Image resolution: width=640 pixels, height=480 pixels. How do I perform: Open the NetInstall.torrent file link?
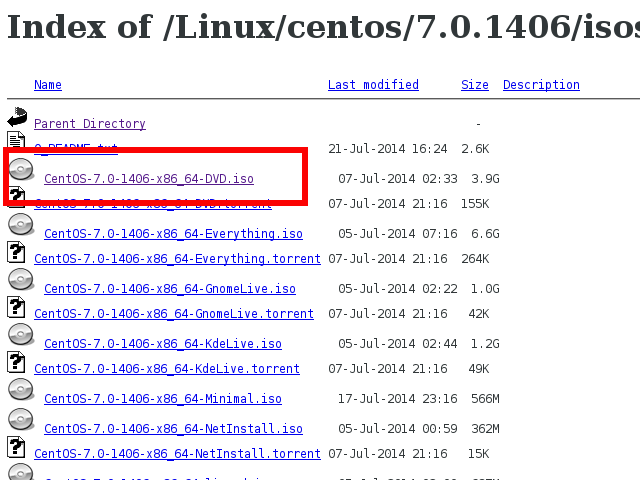point(177,454)
